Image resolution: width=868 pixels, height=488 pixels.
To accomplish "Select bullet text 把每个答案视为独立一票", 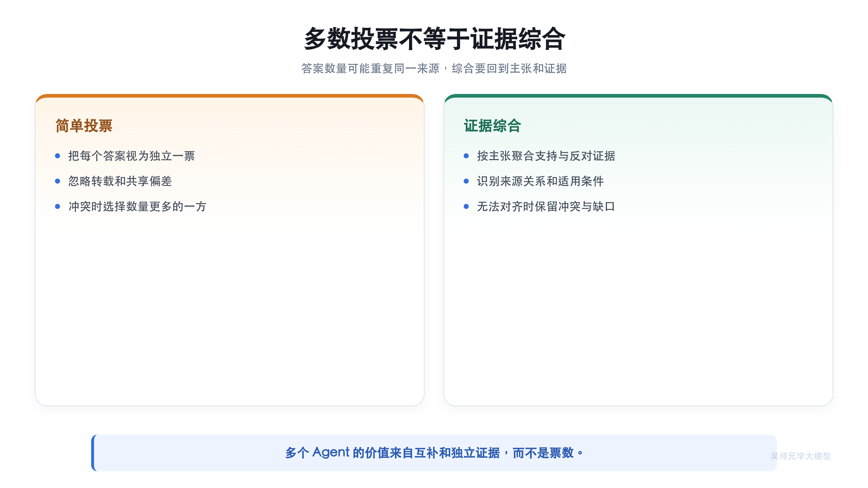I will [132, 156].
